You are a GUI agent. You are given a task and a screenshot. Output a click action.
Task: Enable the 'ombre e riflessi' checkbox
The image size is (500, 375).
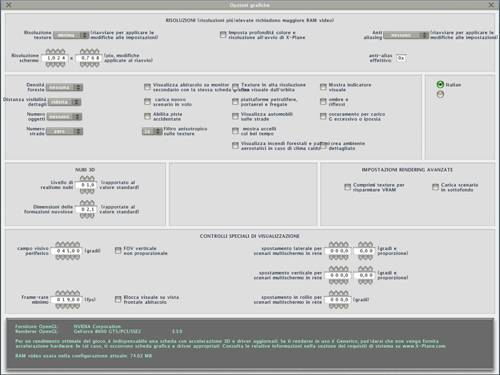(x=323, y=101)
